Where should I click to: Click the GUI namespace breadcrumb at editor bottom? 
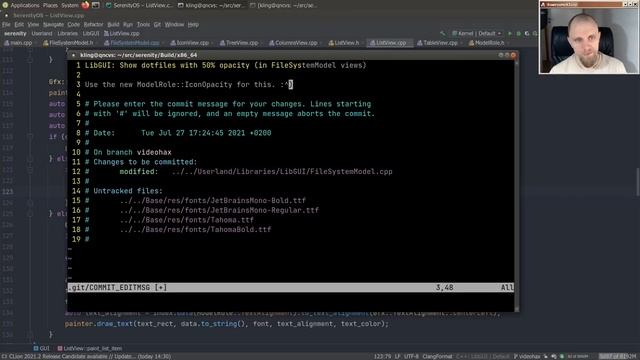point(41,348)
